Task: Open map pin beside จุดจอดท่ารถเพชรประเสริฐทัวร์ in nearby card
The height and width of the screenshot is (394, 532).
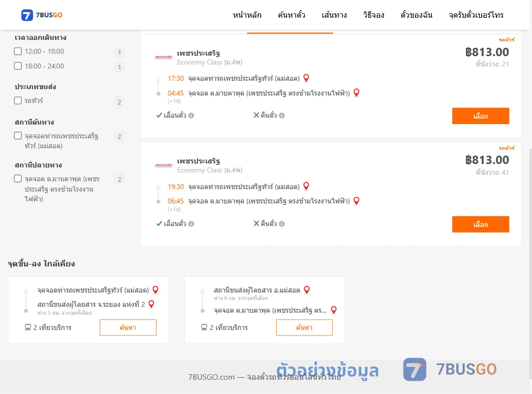Action: (155, 290)
